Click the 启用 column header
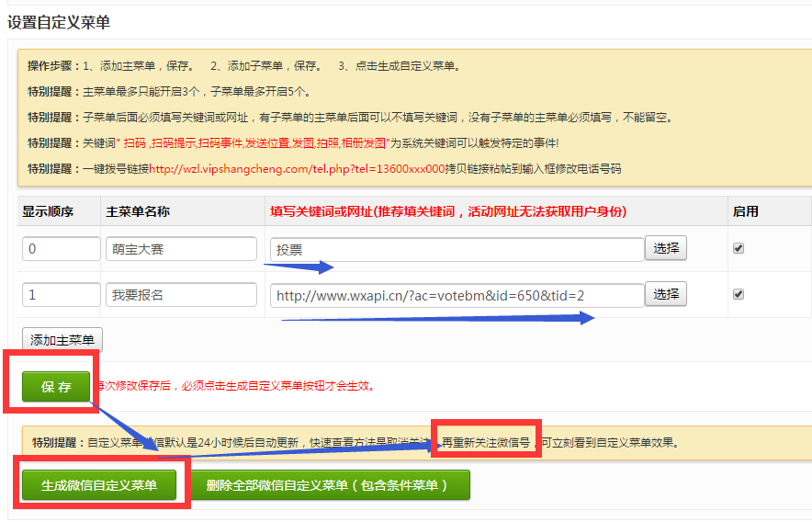 (745, 211)
